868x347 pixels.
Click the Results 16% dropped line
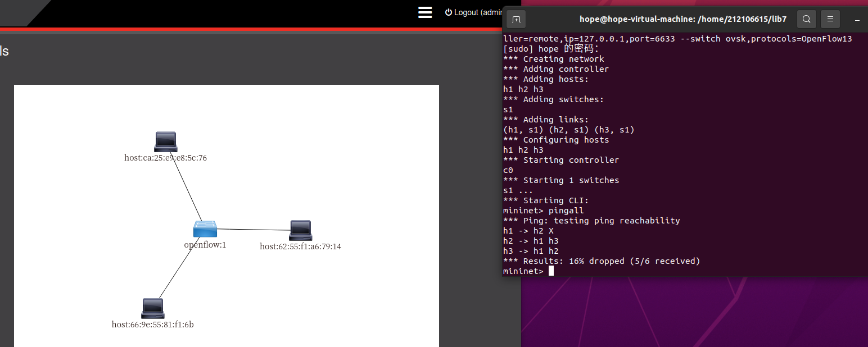click(602, 261)
